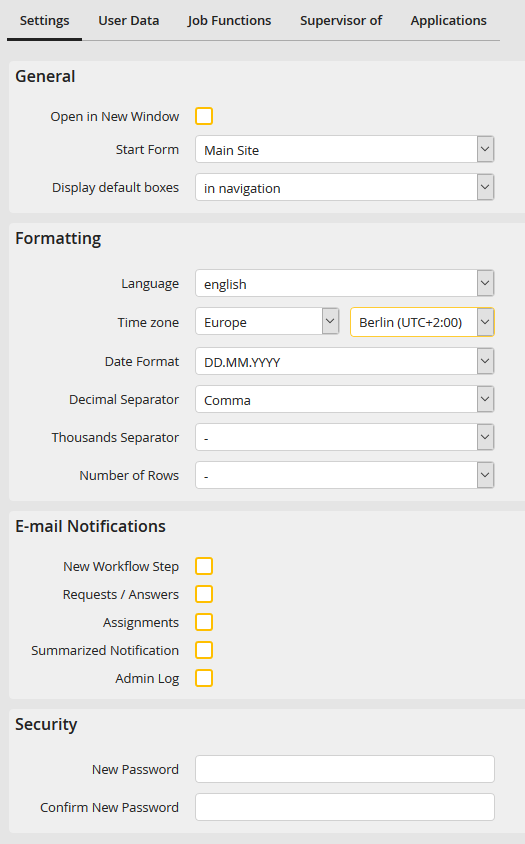Tick the Summarized Notification checkbox
Screen dimensions: 525x844
204,650
